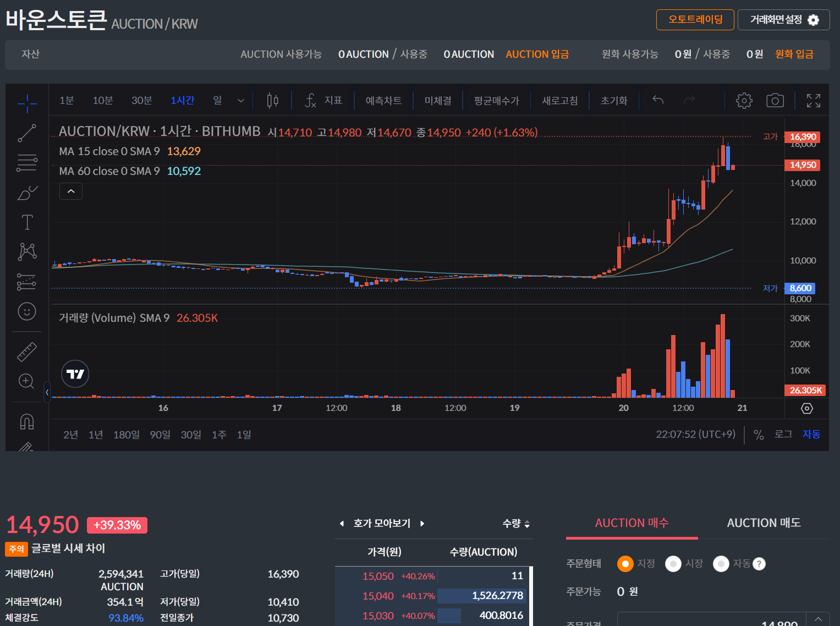Set chart range to 90일
840x626 pixels.
point(160,435)
